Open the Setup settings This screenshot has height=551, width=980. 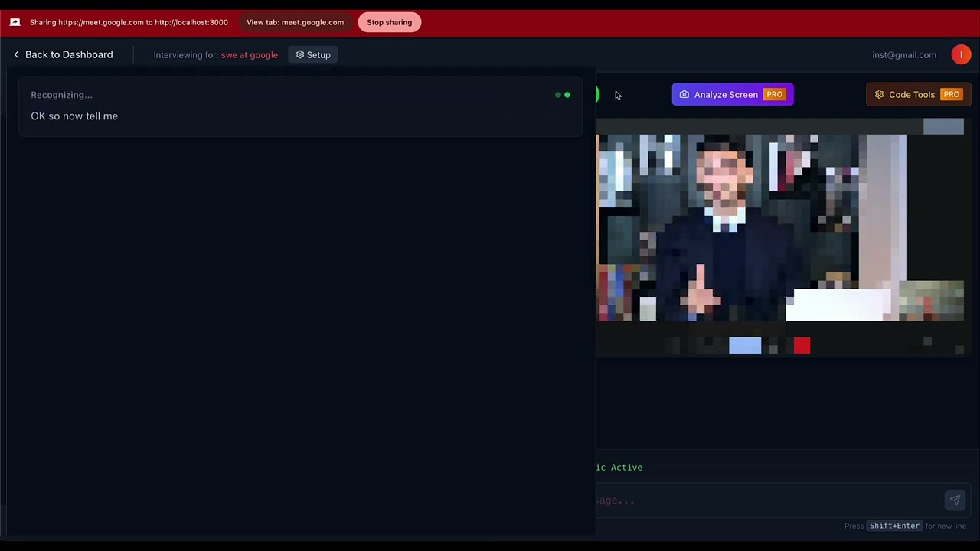tap(313, 54)
